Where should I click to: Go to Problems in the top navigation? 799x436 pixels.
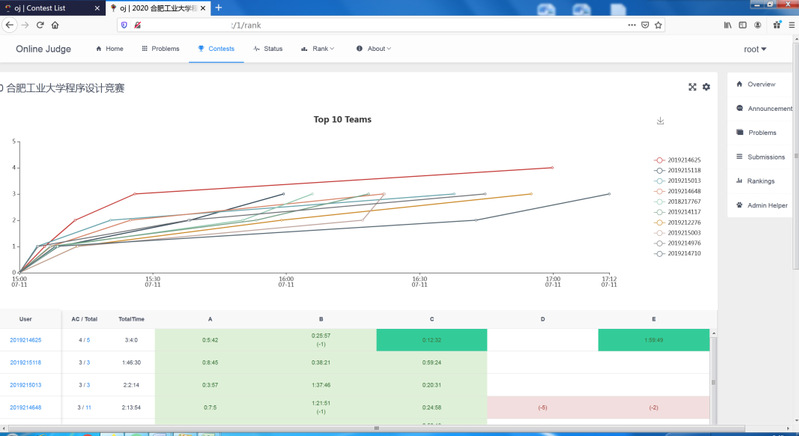coord(160,48)
